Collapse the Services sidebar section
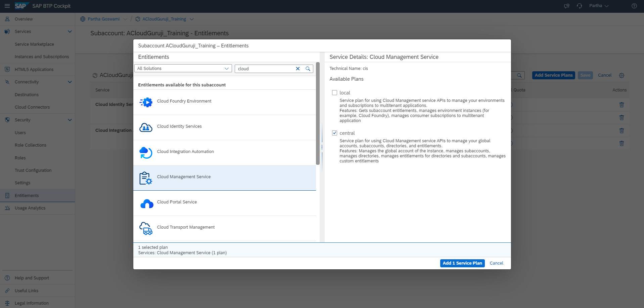 point(70,32)
